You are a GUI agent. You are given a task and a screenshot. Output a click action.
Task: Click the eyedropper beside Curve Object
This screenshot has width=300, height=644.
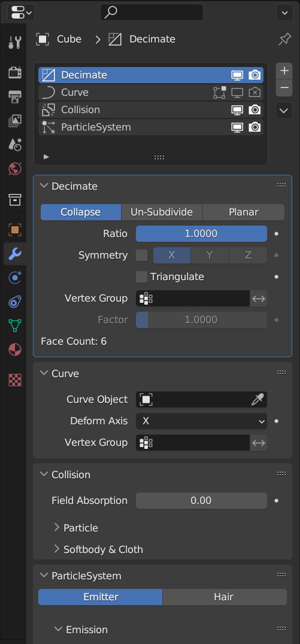258,399
